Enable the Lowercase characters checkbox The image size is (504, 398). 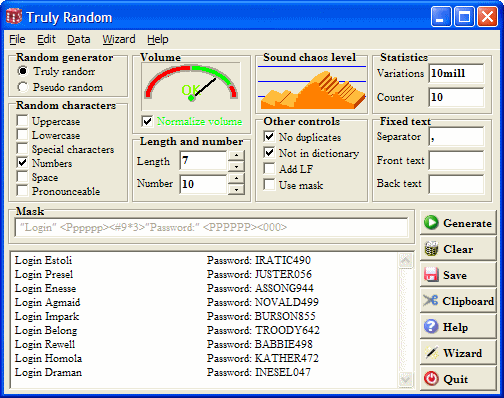(22, 135)
